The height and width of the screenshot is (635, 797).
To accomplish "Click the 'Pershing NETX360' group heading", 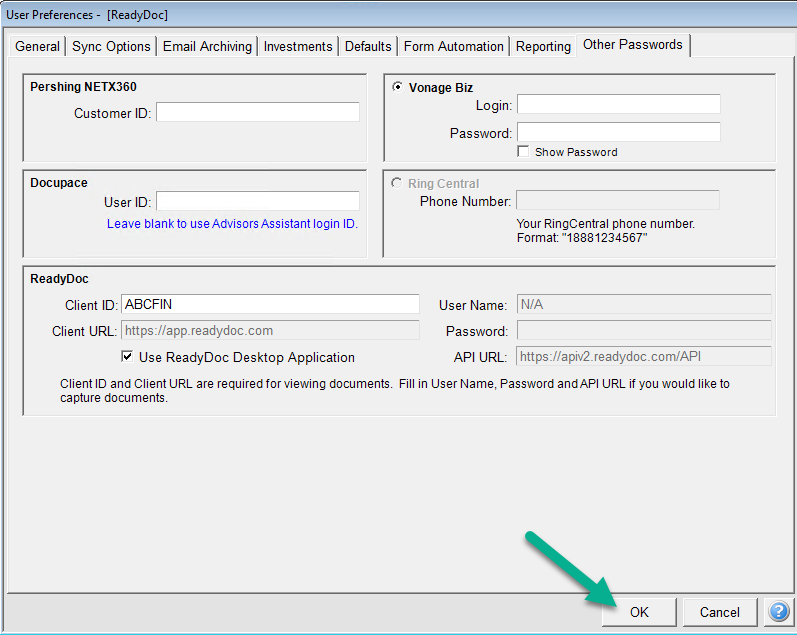I will click(83, 87).
